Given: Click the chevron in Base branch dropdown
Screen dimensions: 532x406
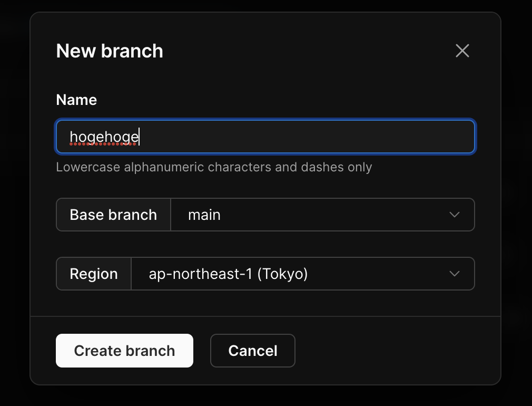Looking at the screenshot, I should click(x=454, y=215).
